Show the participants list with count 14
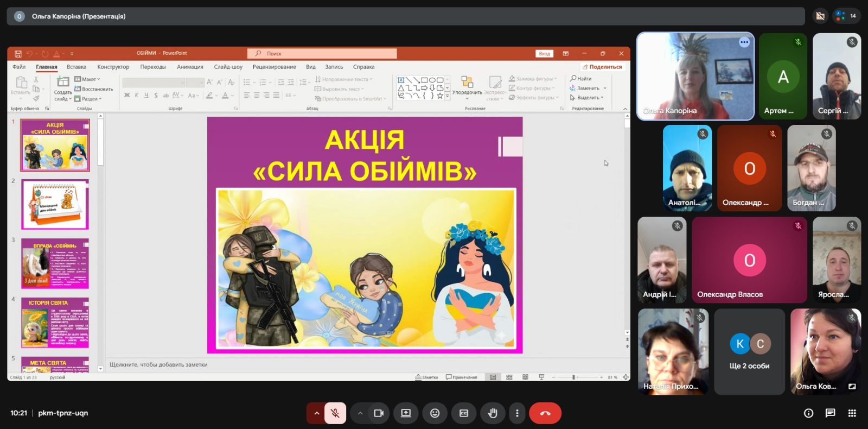This screenshot has width=868, height=429. 846,16
